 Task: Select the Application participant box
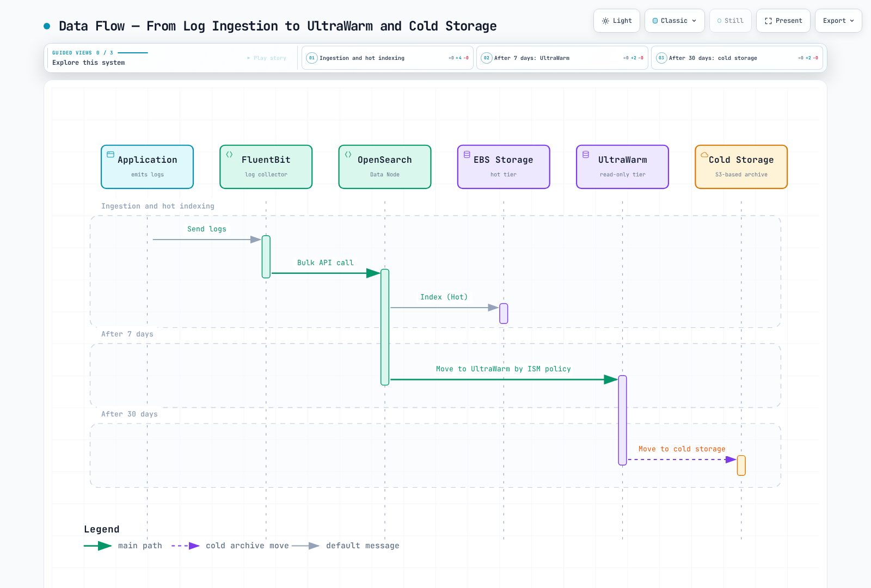[147, 167]
